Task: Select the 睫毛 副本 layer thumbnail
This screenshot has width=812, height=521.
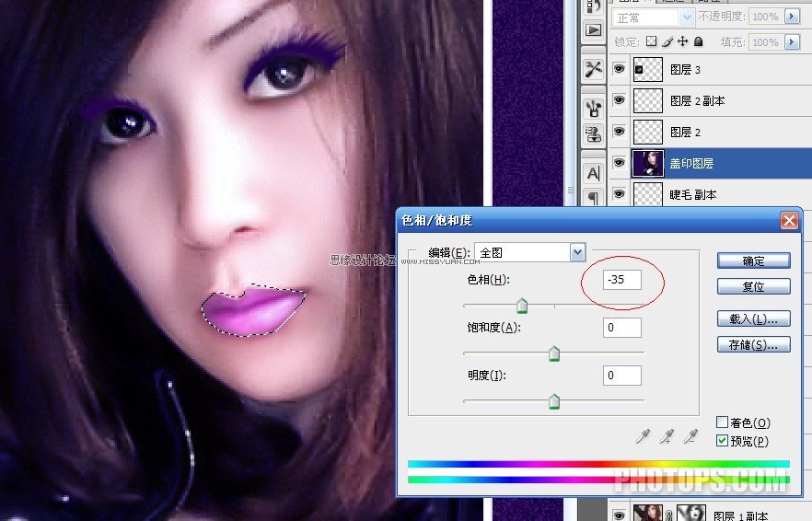Action: click(x=648, y=195)
